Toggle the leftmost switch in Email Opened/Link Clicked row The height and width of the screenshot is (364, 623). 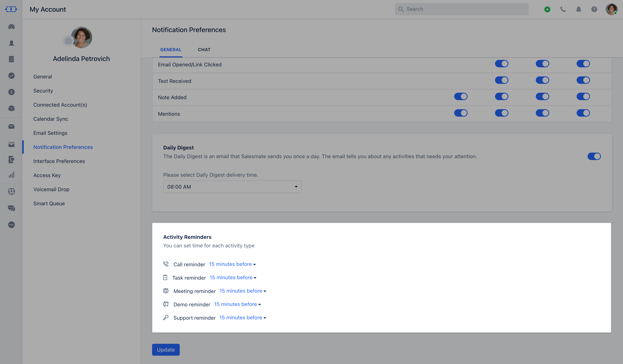pyautogui.click(x=501, y=63)
